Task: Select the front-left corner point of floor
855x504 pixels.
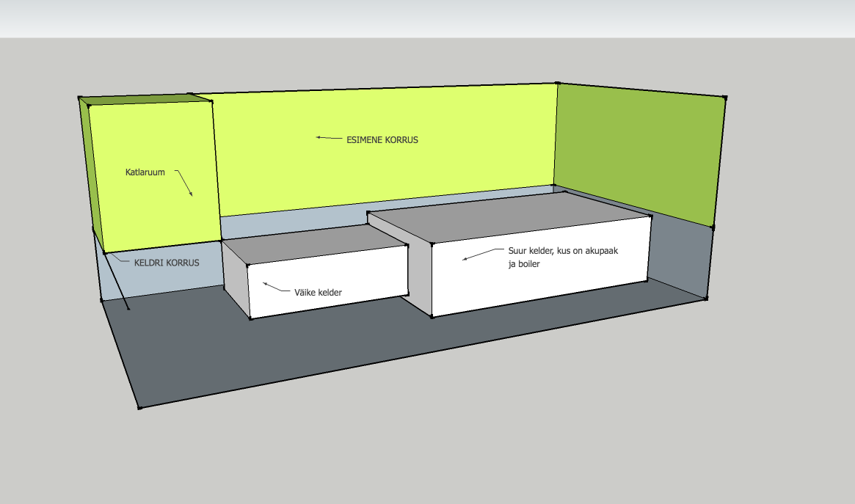Action: [x=139, y=407]
